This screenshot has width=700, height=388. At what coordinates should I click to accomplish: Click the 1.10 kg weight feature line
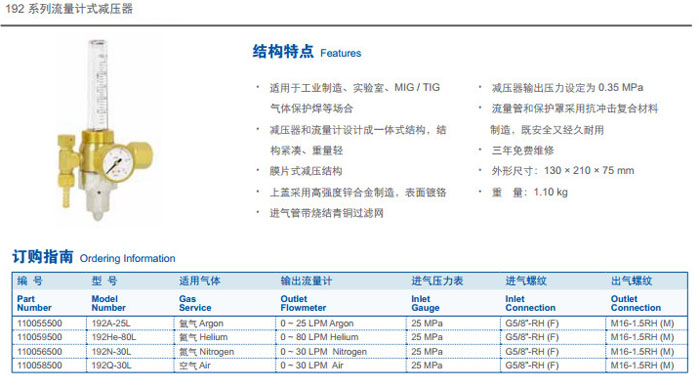pyautogui.click(x=529, y=192)
